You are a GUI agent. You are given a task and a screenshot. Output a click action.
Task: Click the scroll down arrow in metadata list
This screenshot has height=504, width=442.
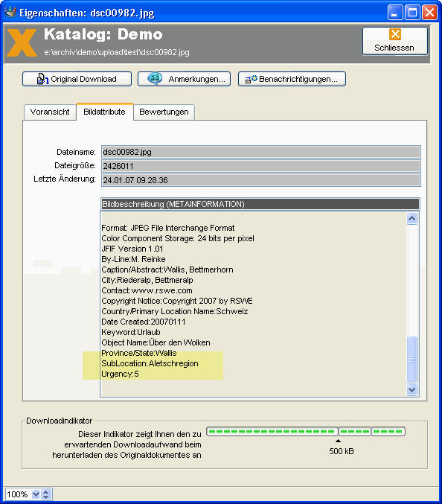411,390
